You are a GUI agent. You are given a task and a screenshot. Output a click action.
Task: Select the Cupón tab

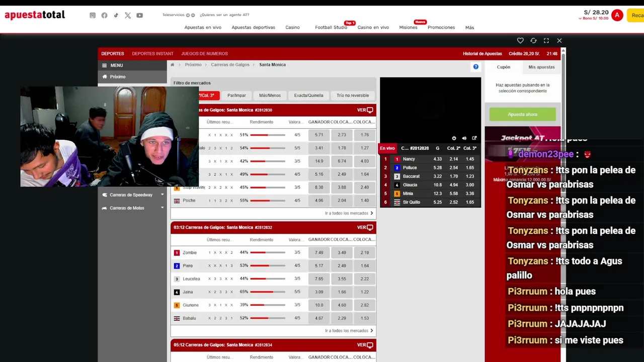click(504, 67)
